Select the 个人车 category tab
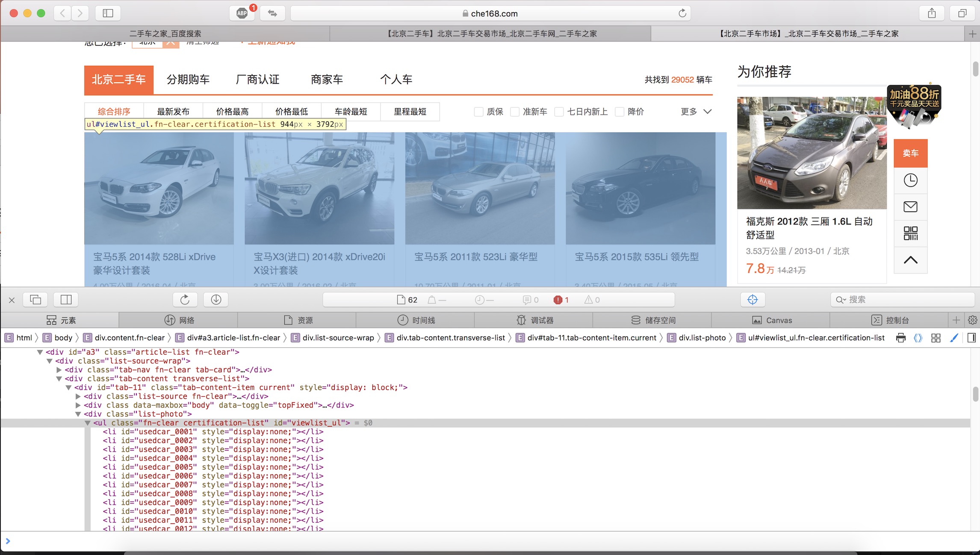The image size is (980, 555). tap(396, 80)
